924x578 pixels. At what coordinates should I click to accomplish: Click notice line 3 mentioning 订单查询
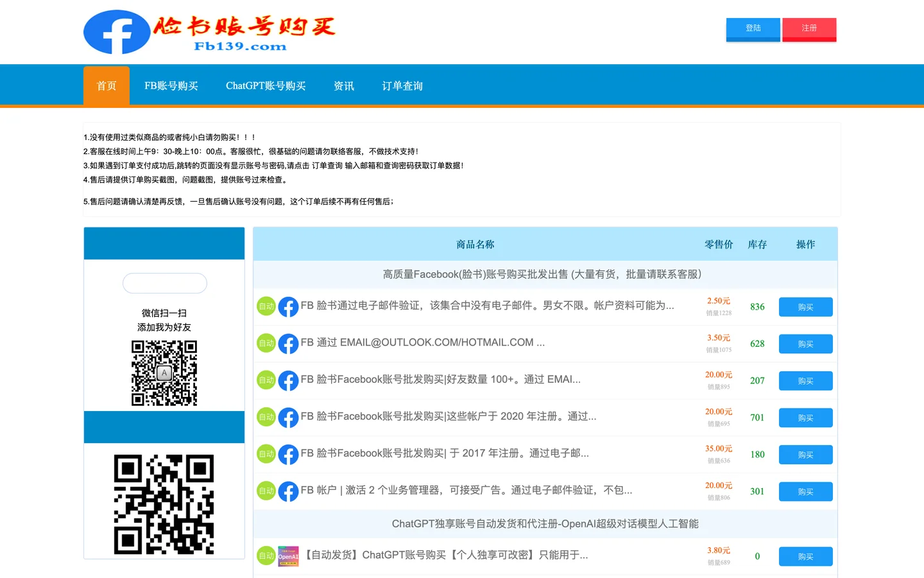click(x=273, y=166)
